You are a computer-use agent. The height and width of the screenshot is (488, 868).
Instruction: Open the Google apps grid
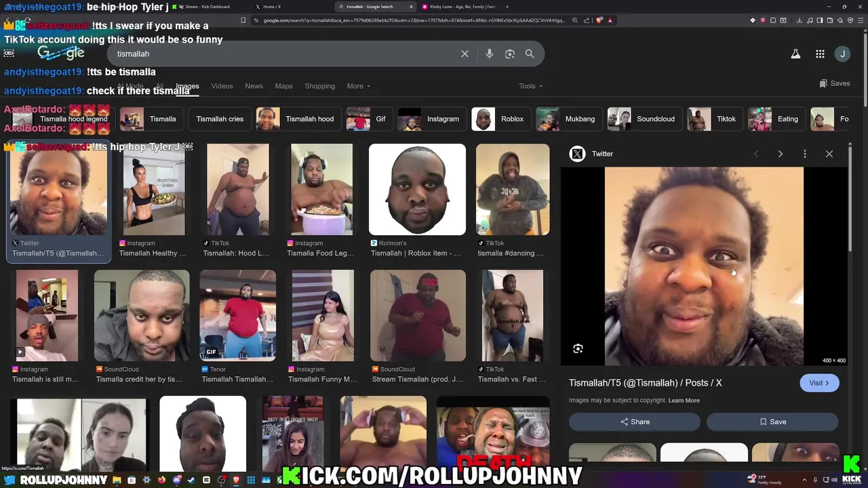point(820,54)
